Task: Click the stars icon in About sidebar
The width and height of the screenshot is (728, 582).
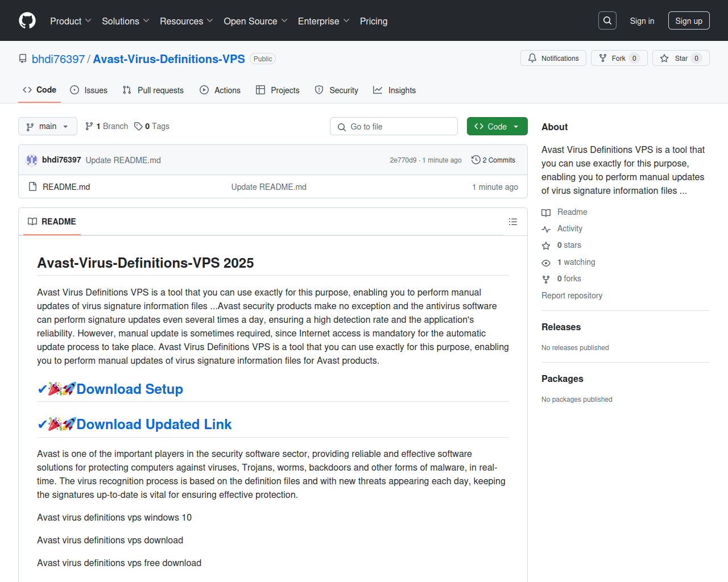Action: (546, 246)
